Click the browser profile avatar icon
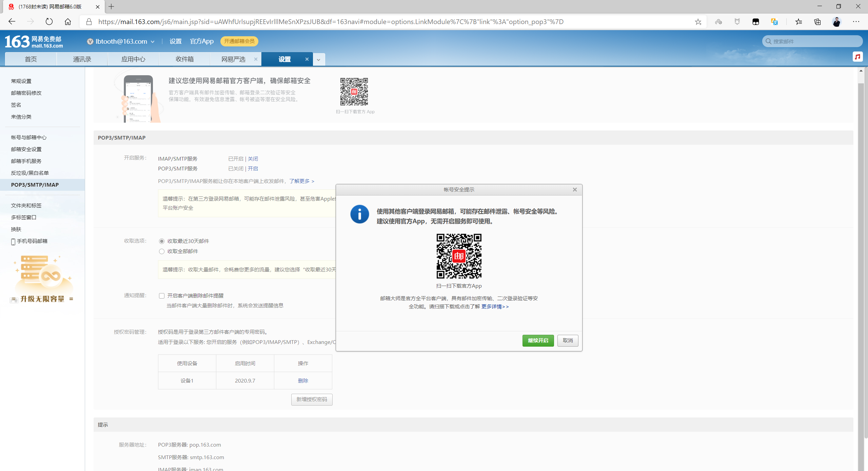The height and width of the screenshot is (471, 868). (x=836, y=22)
